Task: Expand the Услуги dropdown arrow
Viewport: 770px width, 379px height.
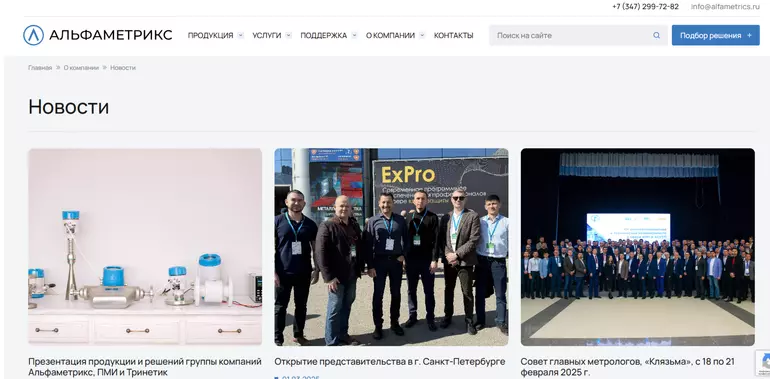Action: click(x=288, y=35)
